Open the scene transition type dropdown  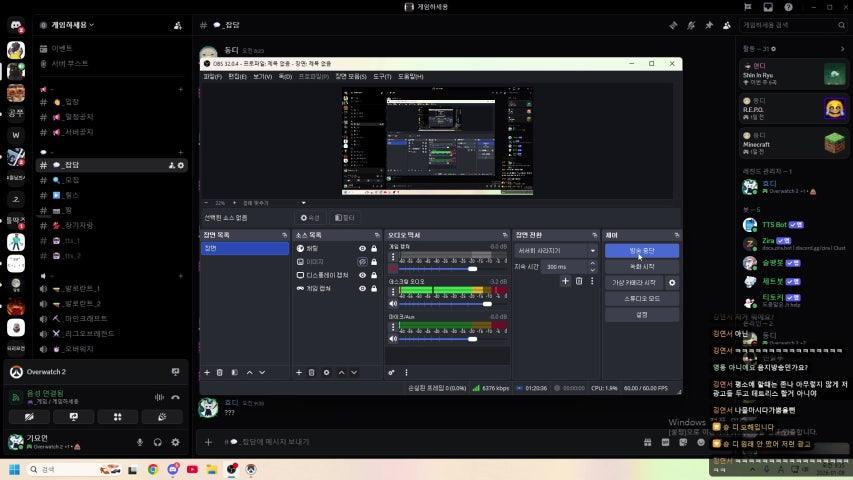pyautogui.click(x=555, y=250)
